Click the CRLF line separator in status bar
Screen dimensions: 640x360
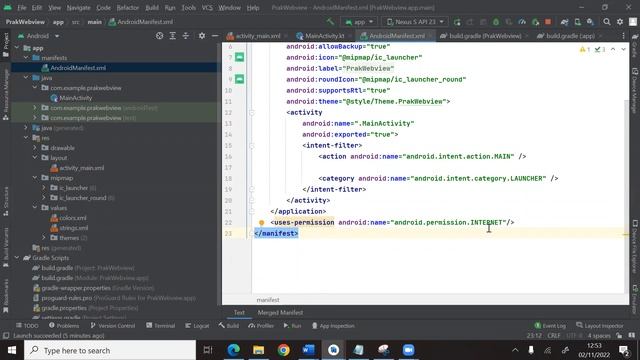(x=553, y=336)
